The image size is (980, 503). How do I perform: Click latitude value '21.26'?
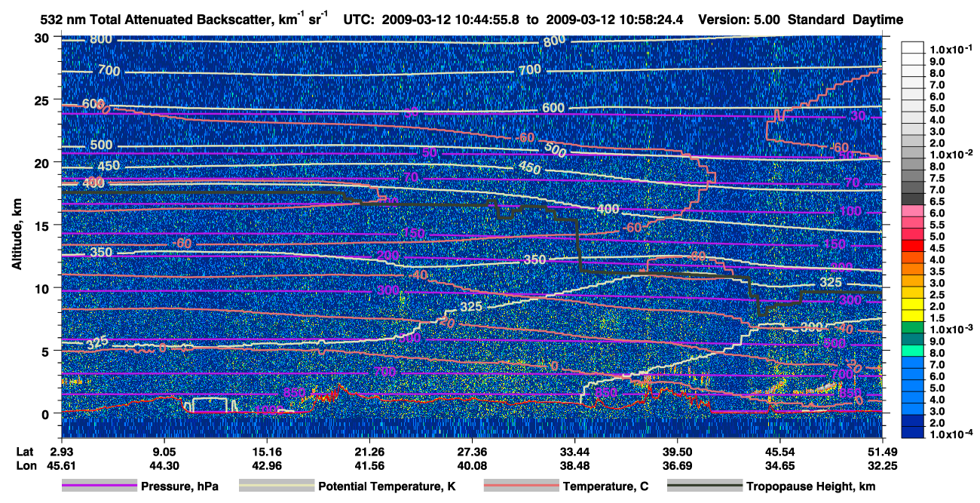coord(369,451)
